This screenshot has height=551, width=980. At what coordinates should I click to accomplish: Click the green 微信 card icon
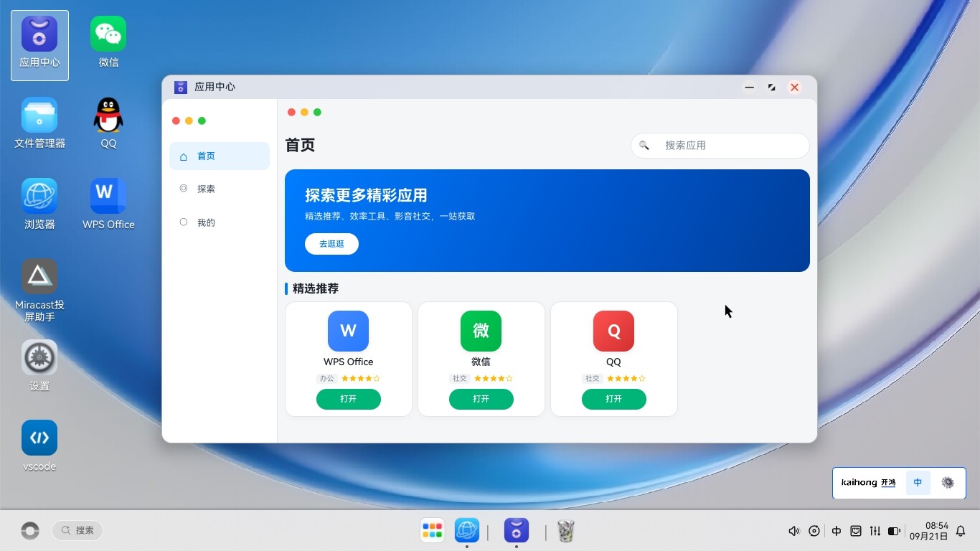pos(481,331)
